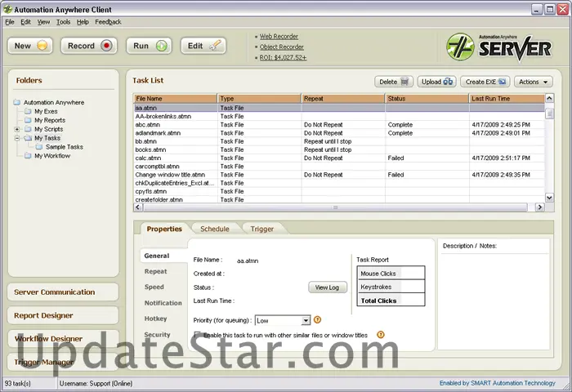Viewport: 572px width, 392px height.
Task: Open Trigger Manager panel
Action: click(63, 362)
